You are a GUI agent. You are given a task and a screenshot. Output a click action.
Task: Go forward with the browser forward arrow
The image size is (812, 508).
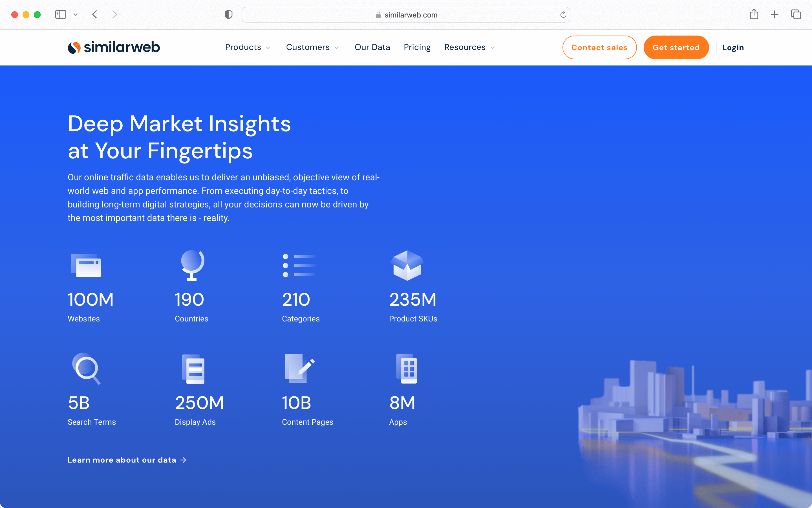coord(114,14)
